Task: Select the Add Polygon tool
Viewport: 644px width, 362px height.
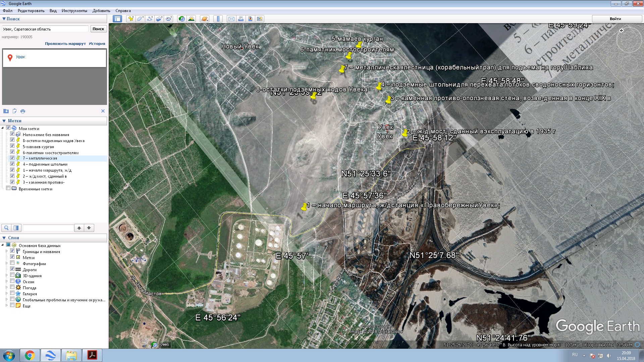Action: click(x=140, y=19)
